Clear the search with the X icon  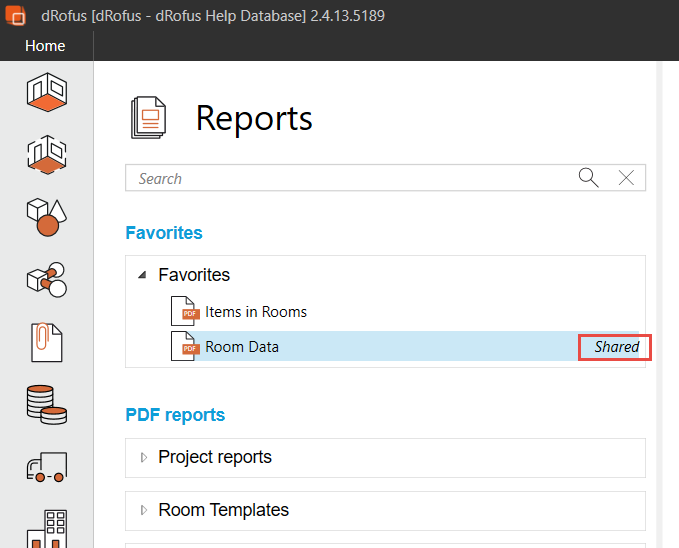pyautogui.click(x=626, y=178)
